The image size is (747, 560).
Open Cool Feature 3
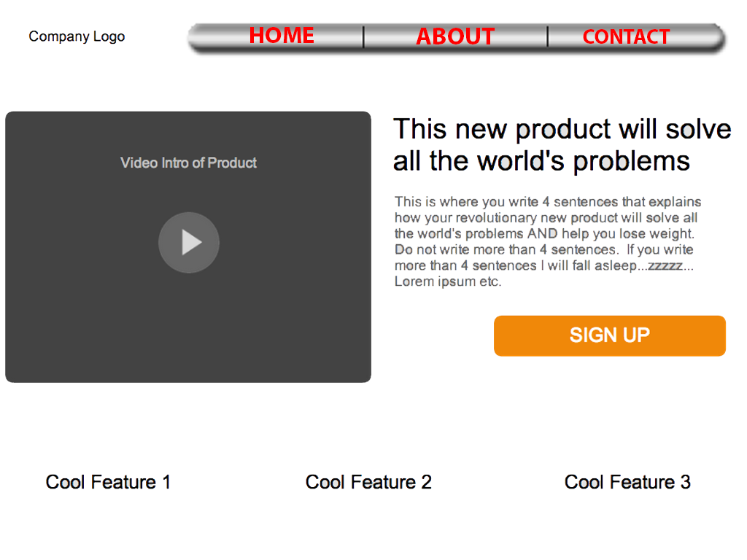pyautogui.click(x=627, y=482)
